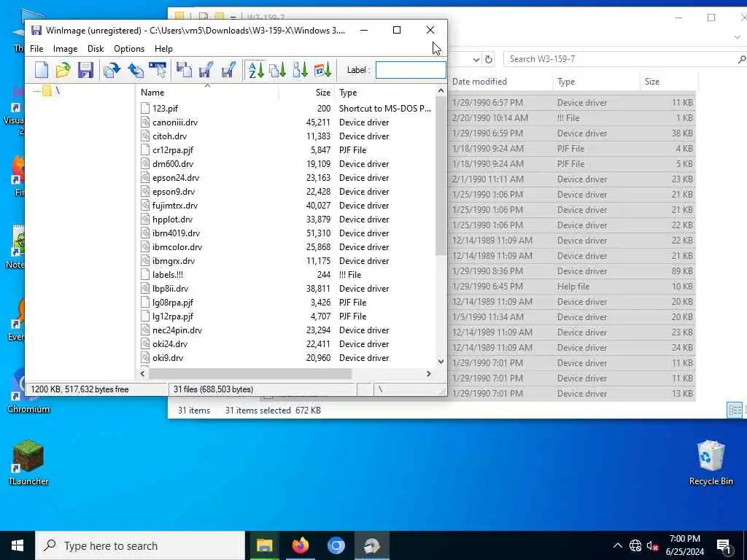
Task: Click the Windows Start button
Action: pyautogui.click(x=18, y=545)
